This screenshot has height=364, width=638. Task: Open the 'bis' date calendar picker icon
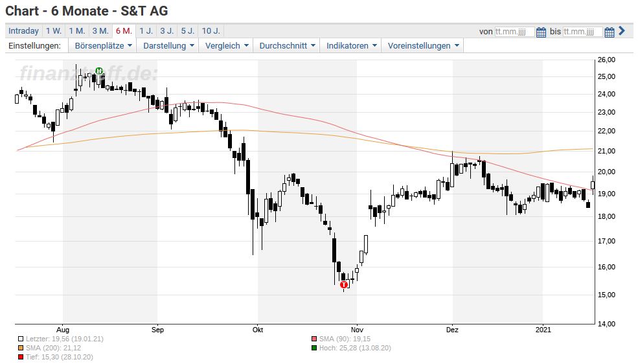point(609,32)
